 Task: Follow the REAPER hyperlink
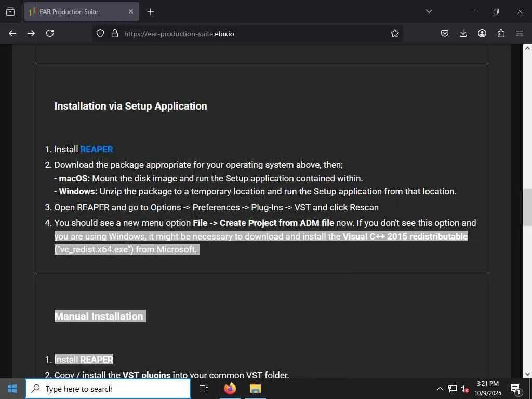tap(97, 149)
